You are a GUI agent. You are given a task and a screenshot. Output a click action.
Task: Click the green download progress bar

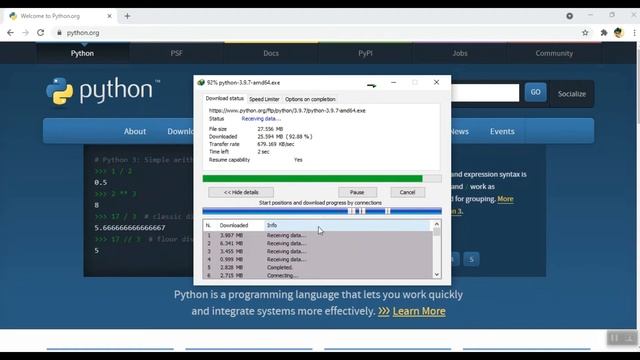click(x=322, y=178)
